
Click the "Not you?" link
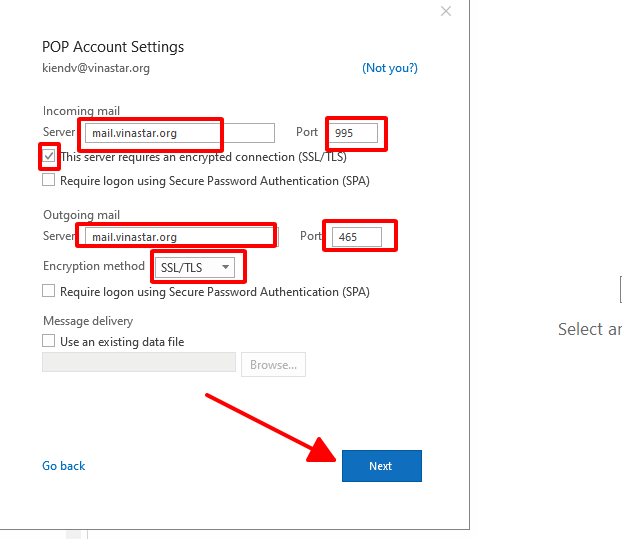(390, 68)
